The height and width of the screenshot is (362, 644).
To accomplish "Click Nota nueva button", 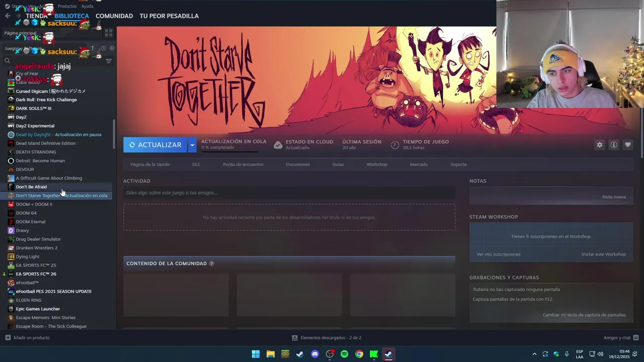I will tap(614, 197).
